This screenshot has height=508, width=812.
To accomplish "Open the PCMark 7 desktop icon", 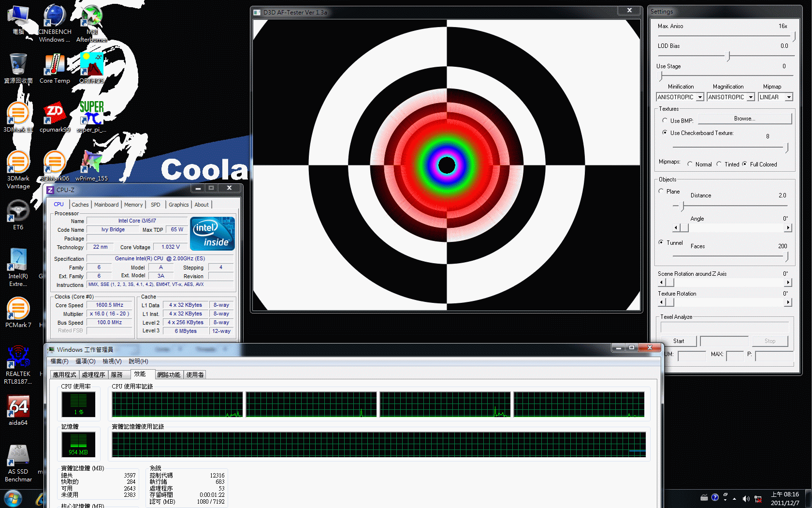I will 18,313.
